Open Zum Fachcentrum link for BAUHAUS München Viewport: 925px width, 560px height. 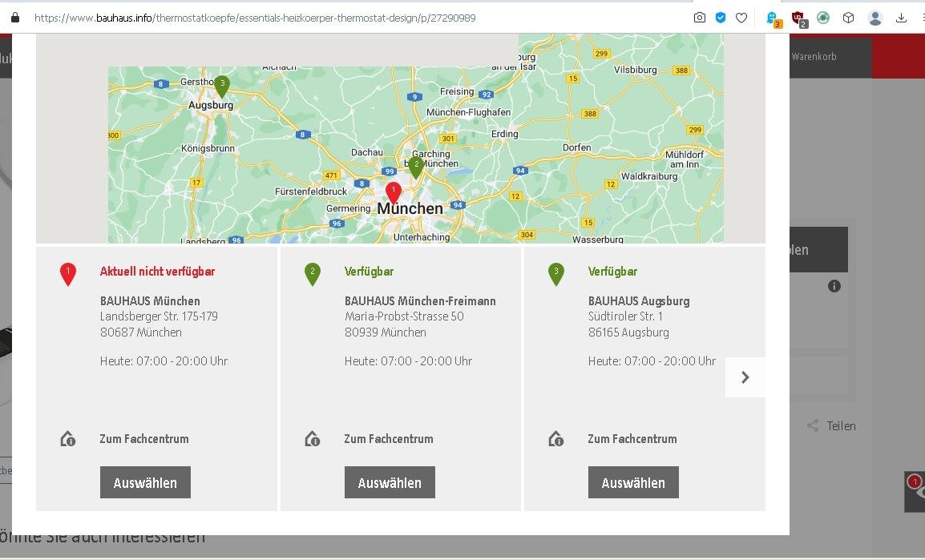click(144, 438)
